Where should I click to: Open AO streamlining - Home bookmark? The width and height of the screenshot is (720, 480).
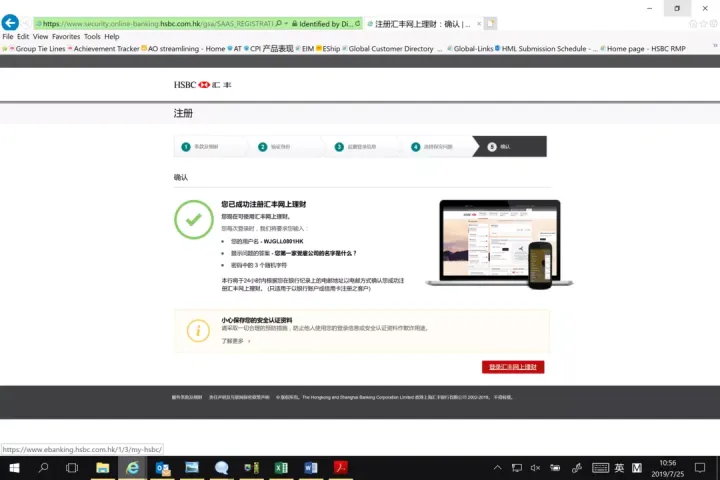183,48
